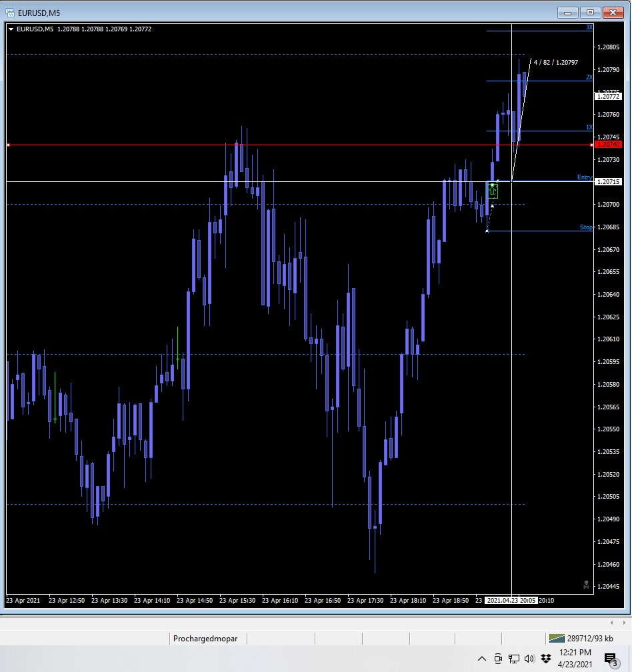Expand the EURUSD,M5 chart triangle dropdown
Screen dimensions: 632x672
click(x=11, y=29)
